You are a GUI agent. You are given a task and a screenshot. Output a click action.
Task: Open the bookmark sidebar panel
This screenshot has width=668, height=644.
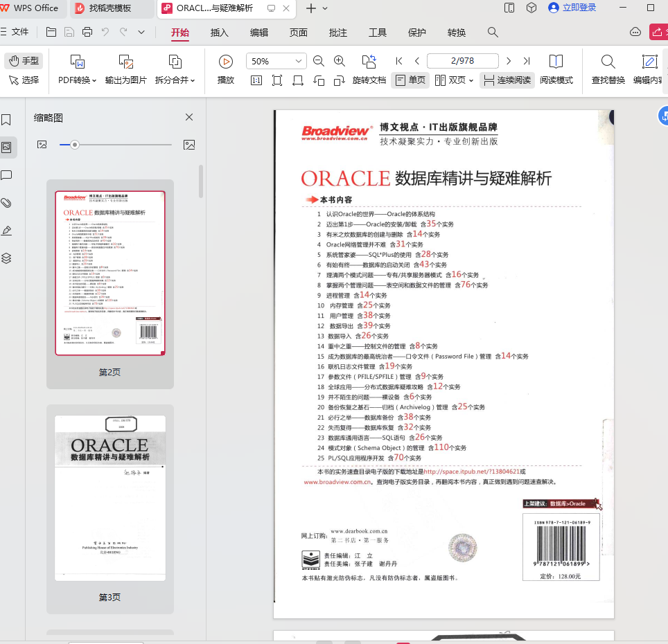(x=6, y=120)
